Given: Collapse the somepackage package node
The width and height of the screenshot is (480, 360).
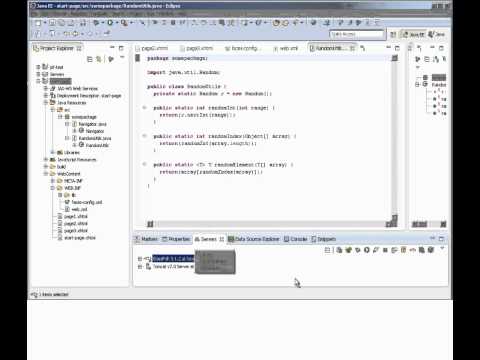Looking at the screenshot, I should coord(60,117).
